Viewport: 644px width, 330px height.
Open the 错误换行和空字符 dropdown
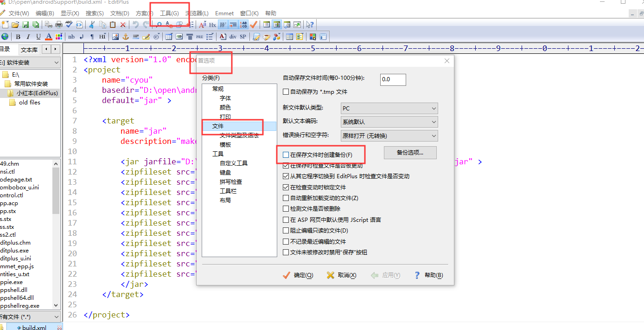pos(389,136)
